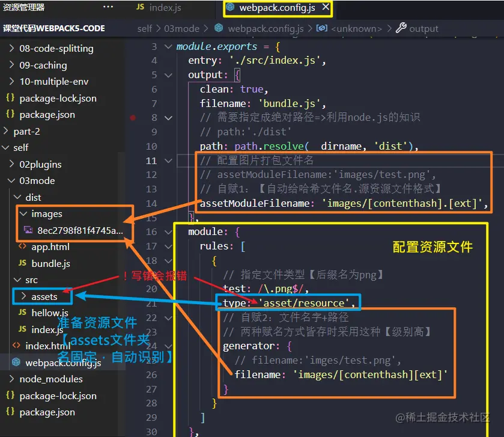Expand the 02plugins folder
This screenshot has width=504, height=437.
click(x=40, y=165)
